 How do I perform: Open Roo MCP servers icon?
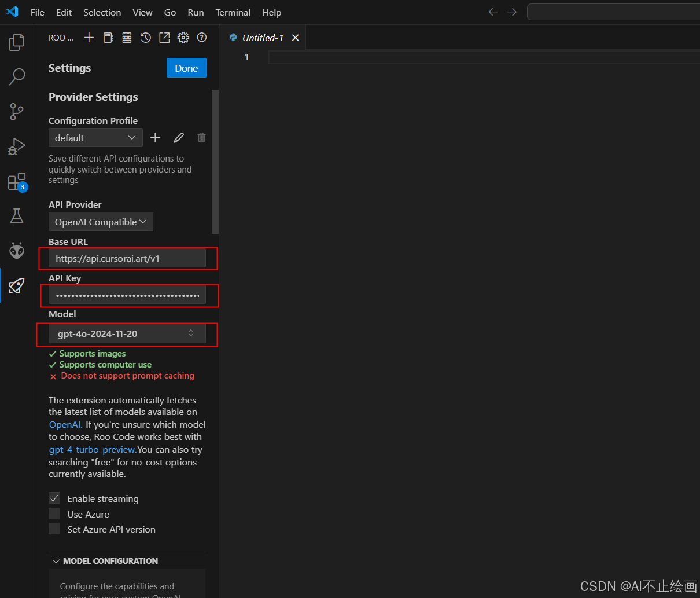[127, 38]
